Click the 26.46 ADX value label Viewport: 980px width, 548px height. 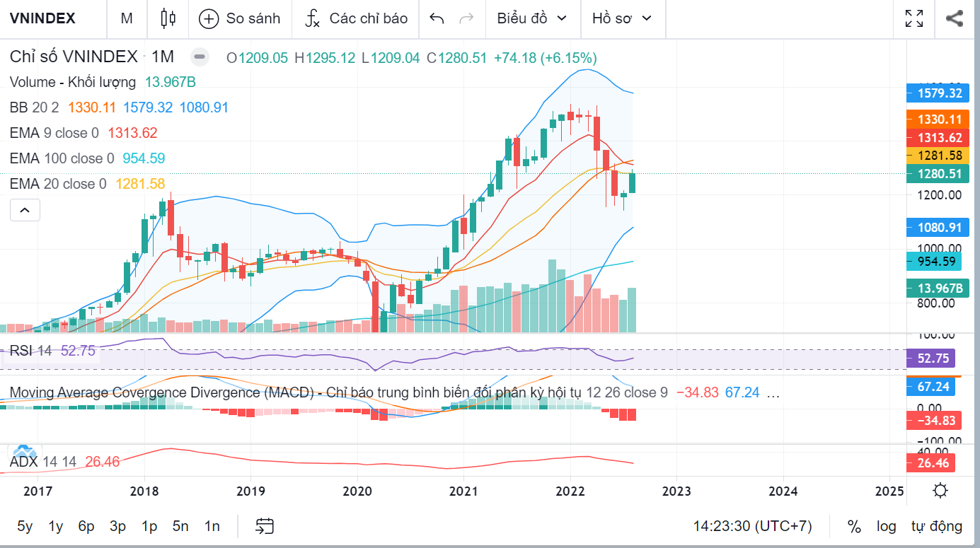(x=931, y=463)
